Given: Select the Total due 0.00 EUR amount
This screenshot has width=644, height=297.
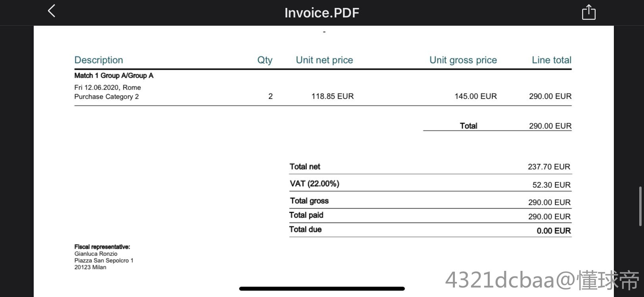Looking at the screenshot, I should coord(554,231).
